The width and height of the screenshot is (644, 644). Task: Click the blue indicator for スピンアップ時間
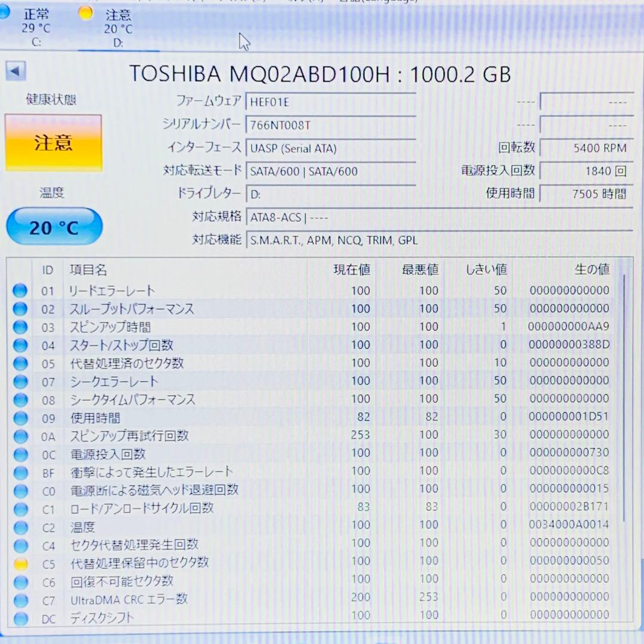point(20,327)
